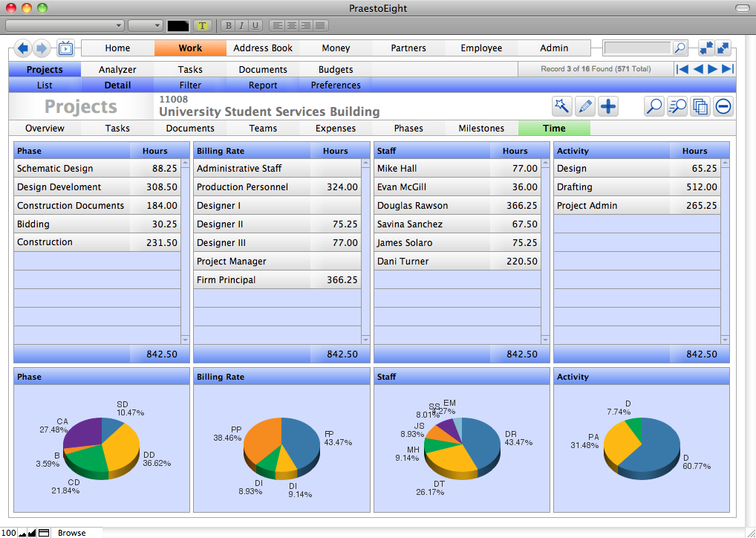Show the Teams tab
The height and width of the screenshot is (538, 756).
tap(263, 128)
